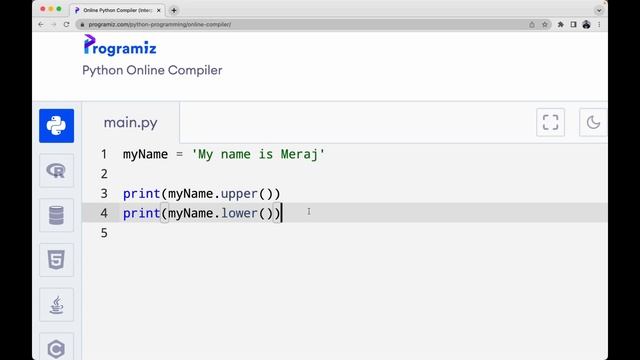Open the browser profile avatar

pos(587,24)
